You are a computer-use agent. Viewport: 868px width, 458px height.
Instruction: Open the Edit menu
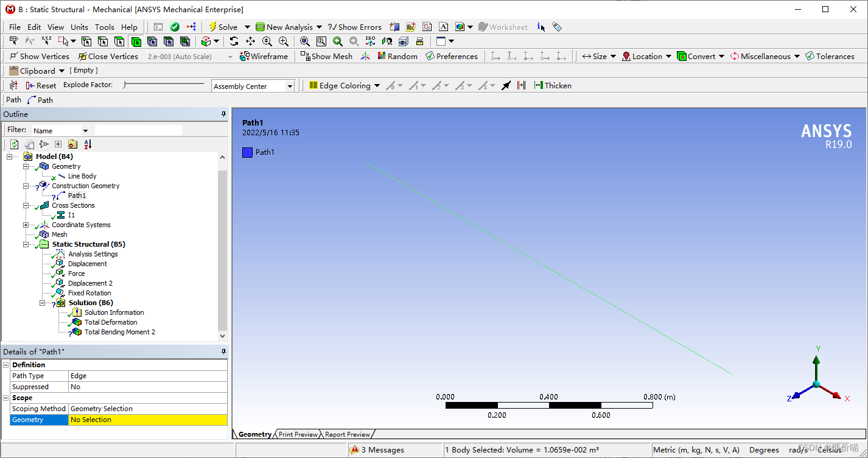point(34,27)
